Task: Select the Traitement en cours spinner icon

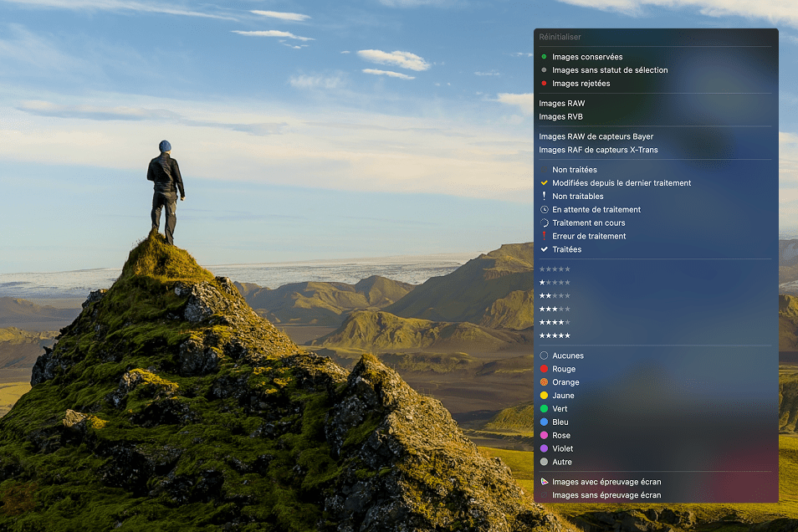Action: 545,223
